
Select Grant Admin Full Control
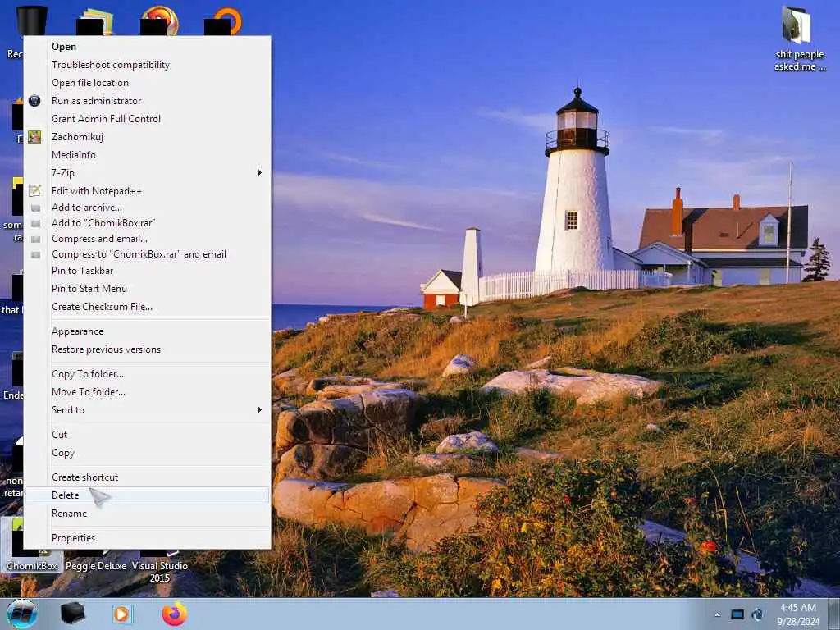[147, 119]
